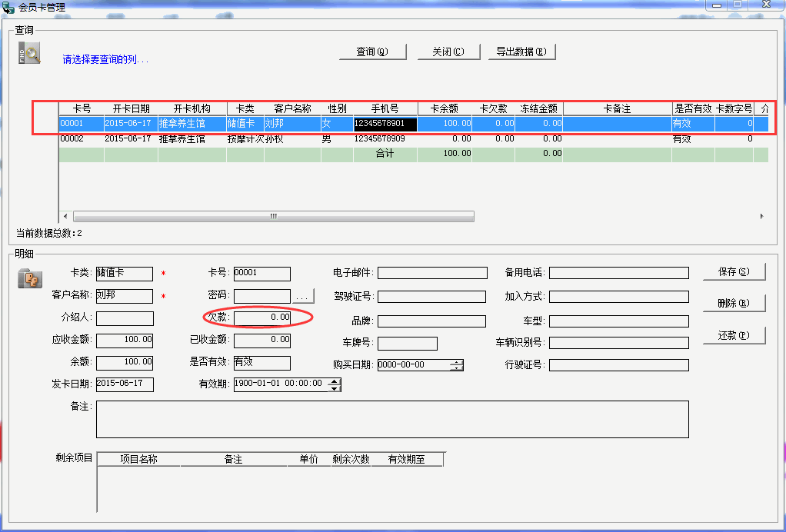The image size is (786, 532).
Task: Click the 已收金额 input field
Action: [262, 341]
